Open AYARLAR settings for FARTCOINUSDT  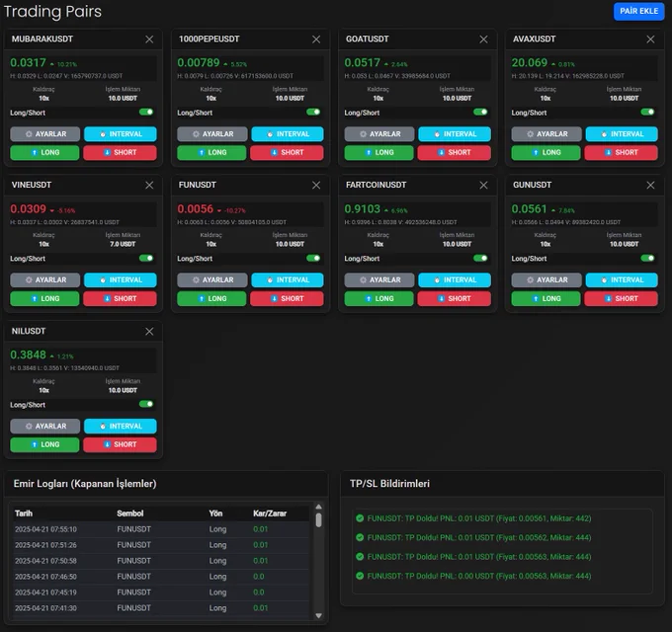pyautogui.click(x=379, y=280)
